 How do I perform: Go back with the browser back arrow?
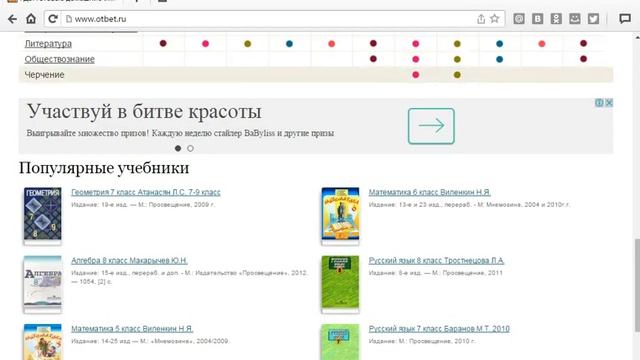(12, 19)
